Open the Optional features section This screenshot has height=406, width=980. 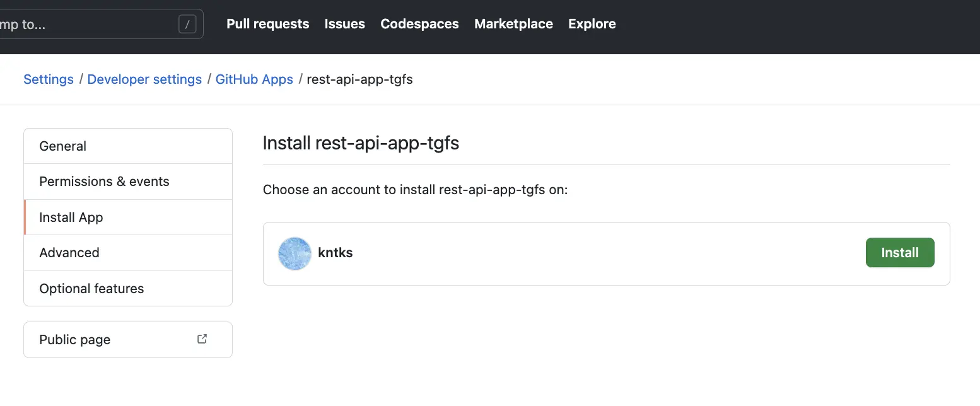(x=91, y=288)
